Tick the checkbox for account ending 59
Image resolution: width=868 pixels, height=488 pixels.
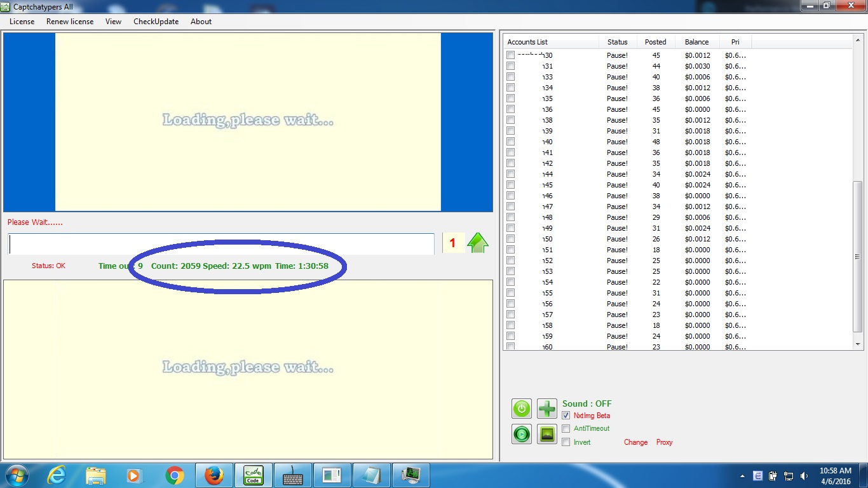pos(510,336)
